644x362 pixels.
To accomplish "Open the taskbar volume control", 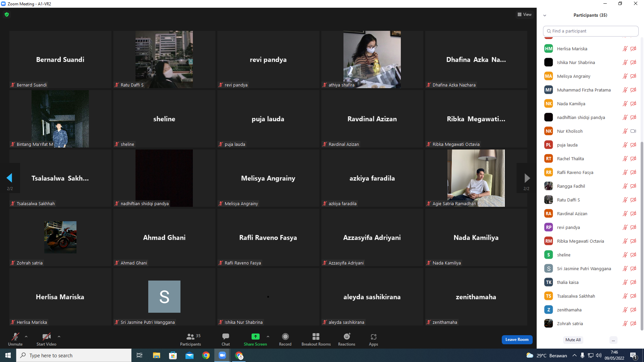I will coord(599,355).
